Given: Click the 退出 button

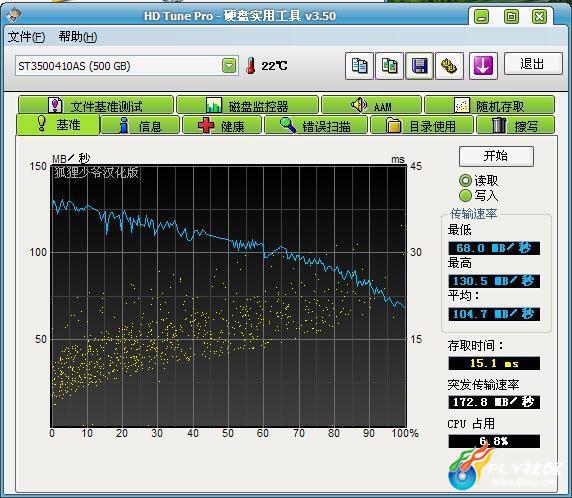Looking at the screenshot, I should pyautogui.click(x=533, y=64).
